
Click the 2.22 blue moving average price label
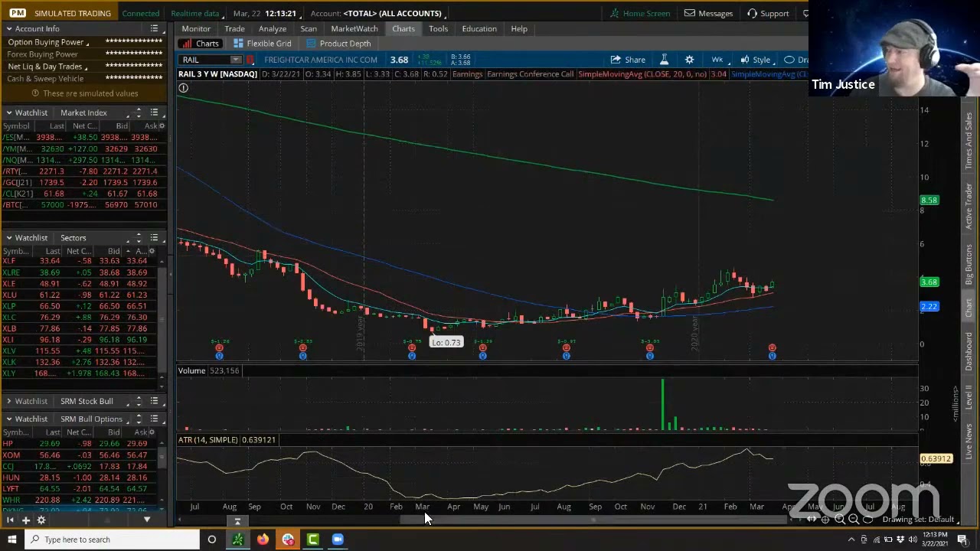tap(929, 307)
